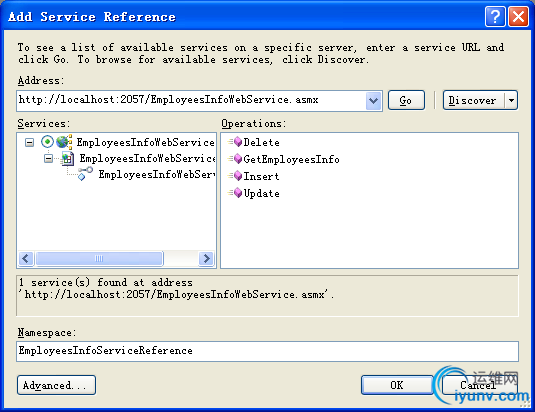Collapse the top-level EmployeesInfoWebService tree node
535x412 pixels.
coord(30,142)
